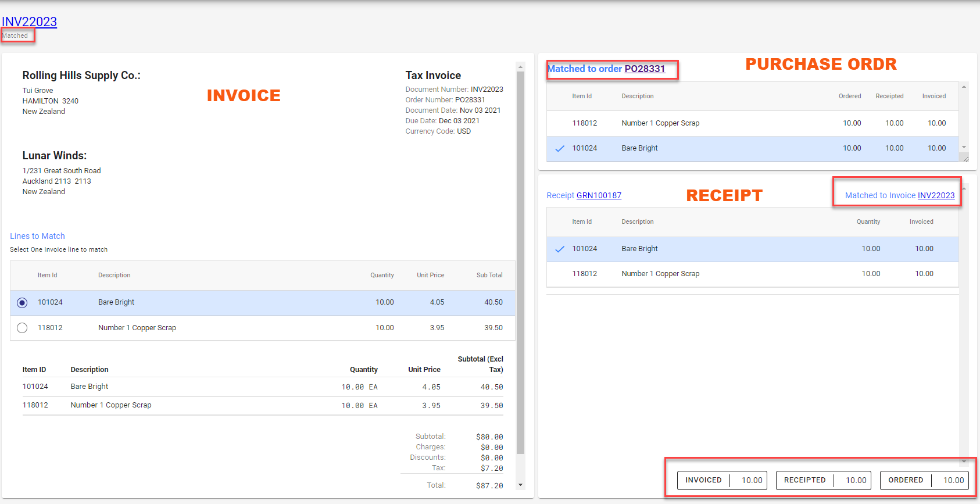Click the RECEIPTED 10.00 total box
980x504 pixels.
point(824,480)
